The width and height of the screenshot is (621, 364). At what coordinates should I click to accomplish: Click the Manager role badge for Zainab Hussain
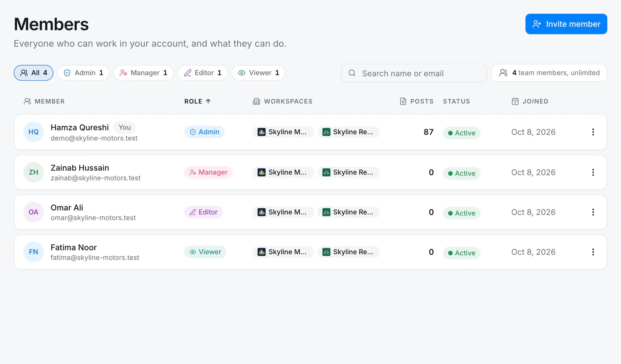tap(208, 172)
